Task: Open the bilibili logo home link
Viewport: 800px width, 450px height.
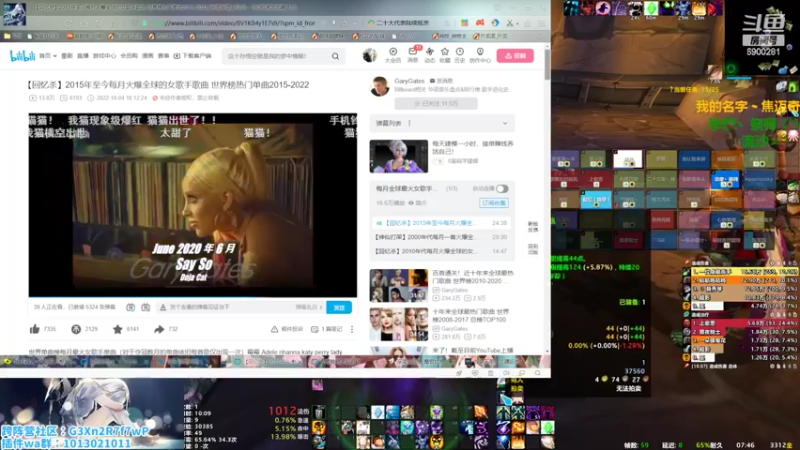Action: tap(22, 56)
